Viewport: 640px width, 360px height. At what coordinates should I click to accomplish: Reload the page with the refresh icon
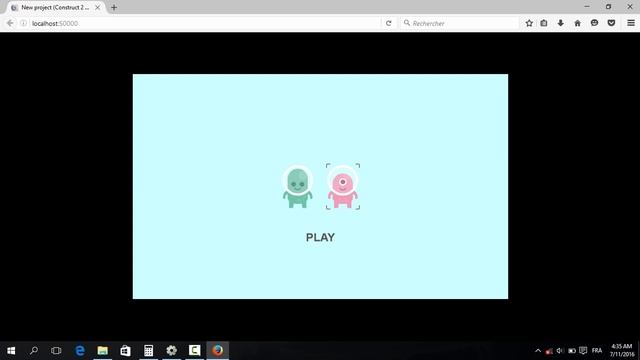click(389, 23)
